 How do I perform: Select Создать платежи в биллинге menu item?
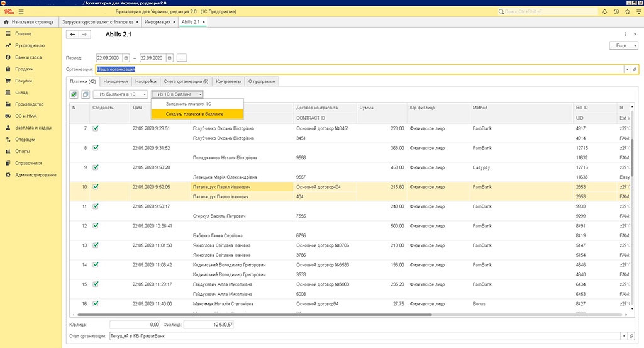point(194,114)
